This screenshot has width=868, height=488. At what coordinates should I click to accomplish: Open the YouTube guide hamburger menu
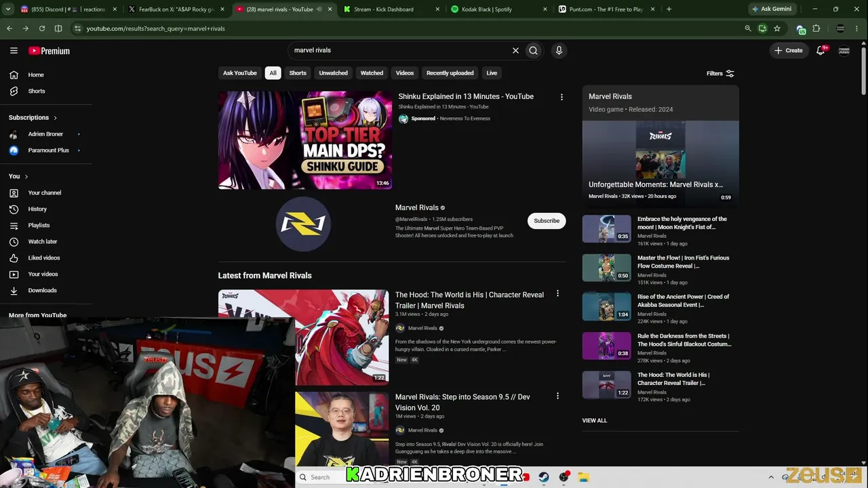pyautogui.click(x=14, y=51)
